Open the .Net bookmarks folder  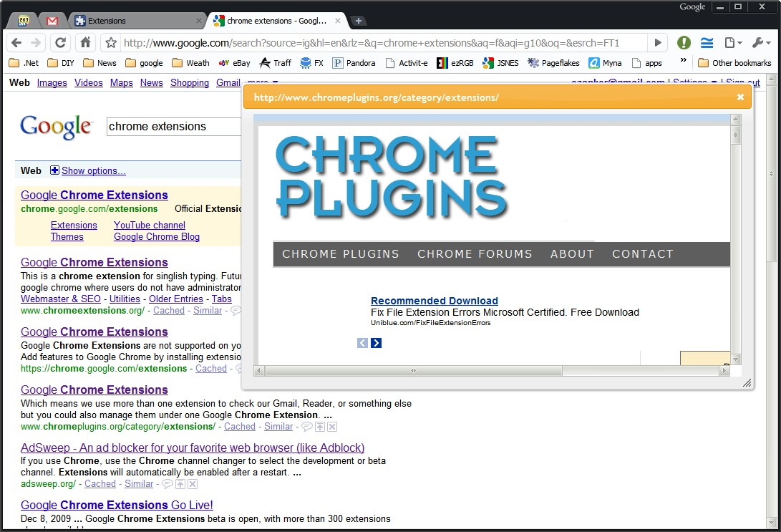pyautogui.click(x=24, y=63)
